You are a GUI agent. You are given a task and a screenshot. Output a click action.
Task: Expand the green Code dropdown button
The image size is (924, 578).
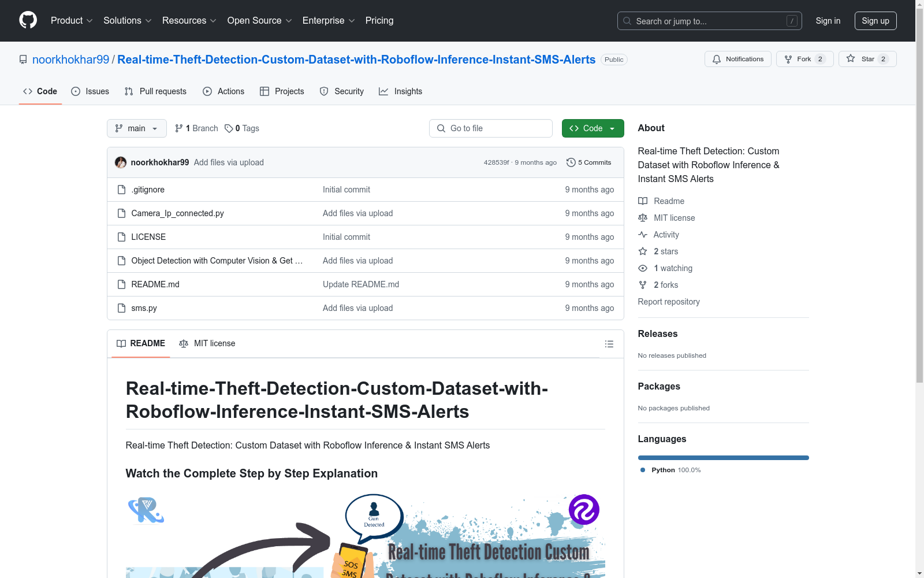[593, 128]
